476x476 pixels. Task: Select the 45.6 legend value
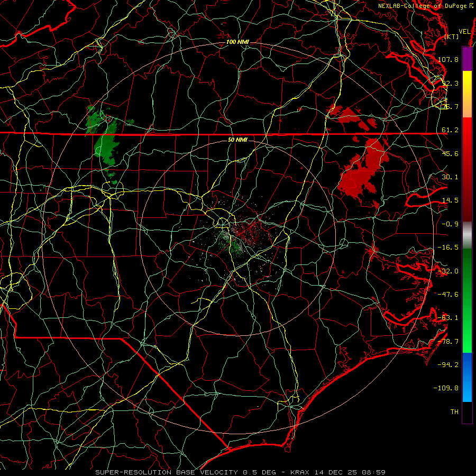(x=450, y=153)
